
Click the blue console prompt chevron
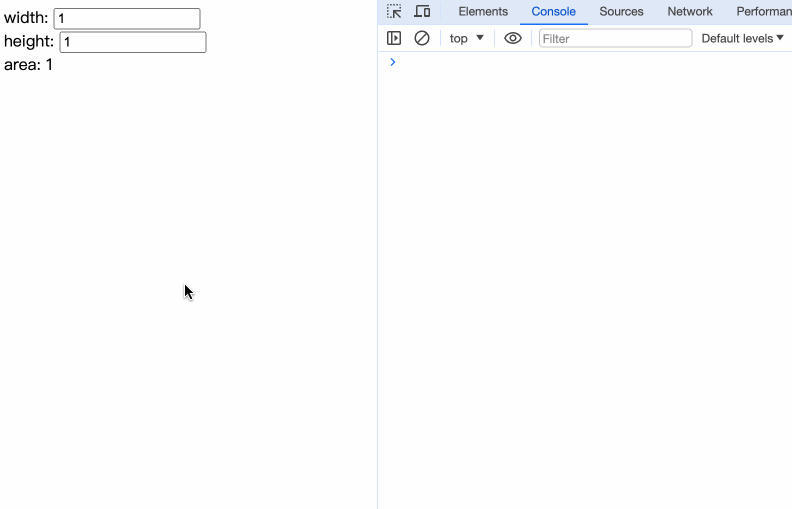point(392,62)
